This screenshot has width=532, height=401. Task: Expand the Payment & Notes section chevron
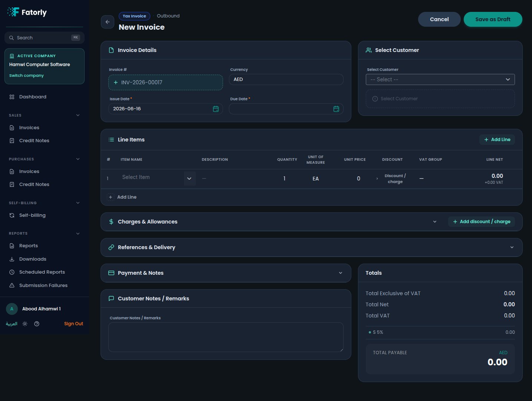click(x=341, y=273)
